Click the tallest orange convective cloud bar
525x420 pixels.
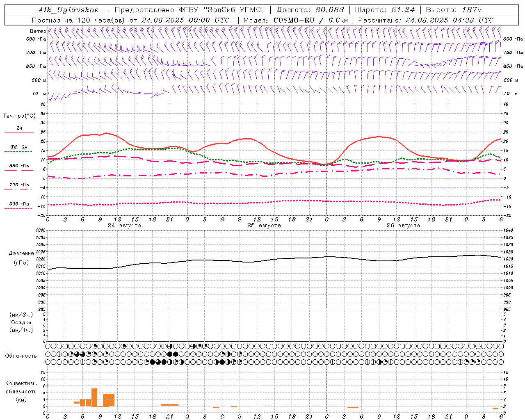tap(94, 397)
